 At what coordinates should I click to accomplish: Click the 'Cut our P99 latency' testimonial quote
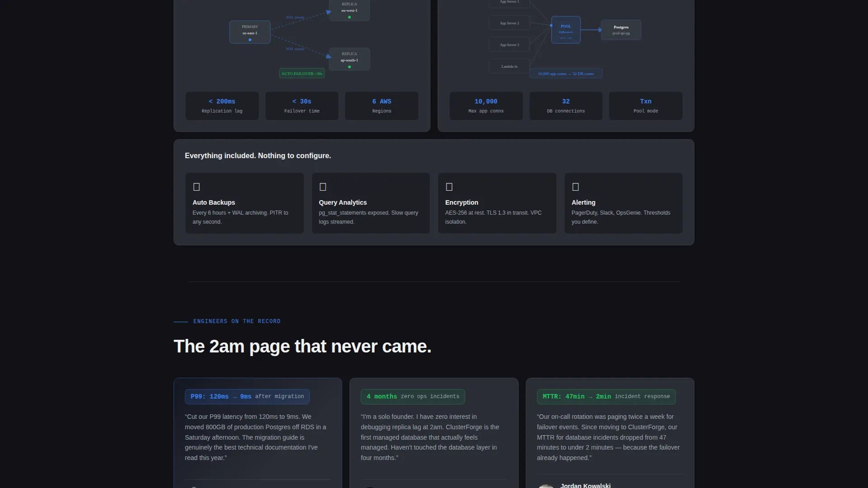tap(256, 437)
